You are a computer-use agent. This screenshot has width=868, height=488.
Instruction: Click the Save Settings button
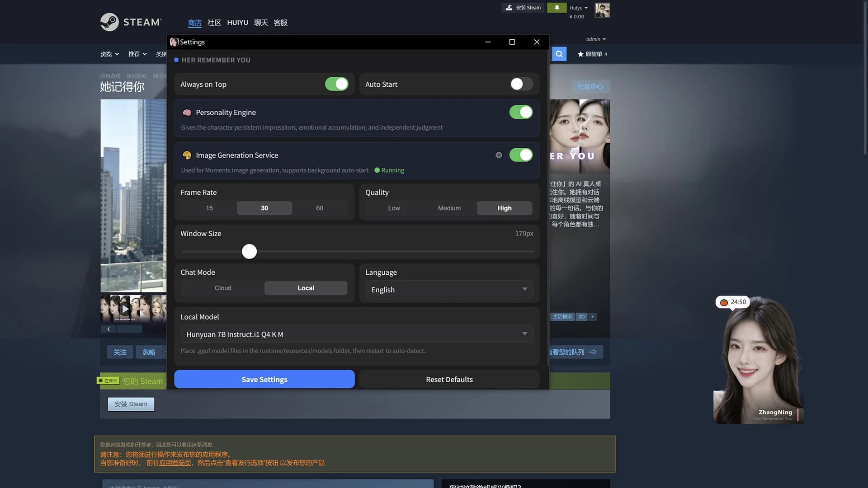point(264,379)
